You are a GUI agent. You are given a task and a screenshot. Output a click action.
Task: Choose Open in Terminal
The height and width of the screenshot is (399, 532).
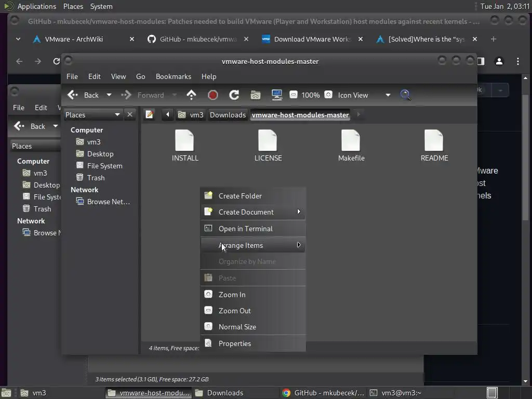tap(253, 229)
